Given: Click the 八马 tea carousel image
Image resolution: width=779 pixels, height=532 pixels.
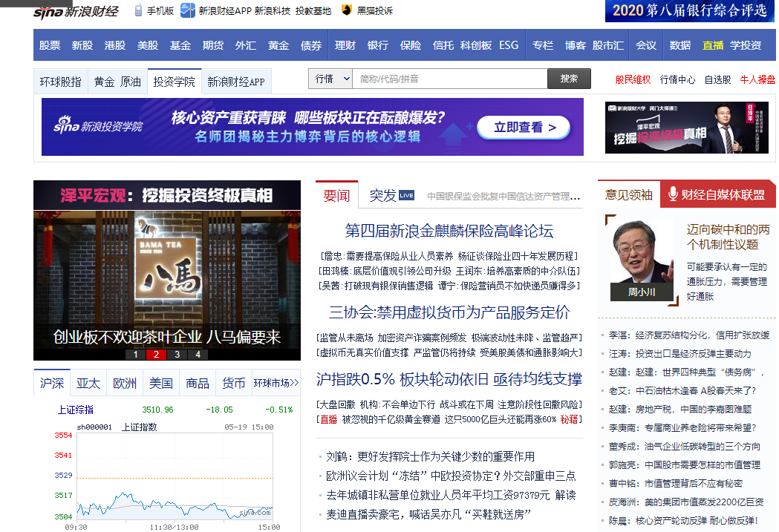Looking at the screenshot, I should tap(167, 286).
